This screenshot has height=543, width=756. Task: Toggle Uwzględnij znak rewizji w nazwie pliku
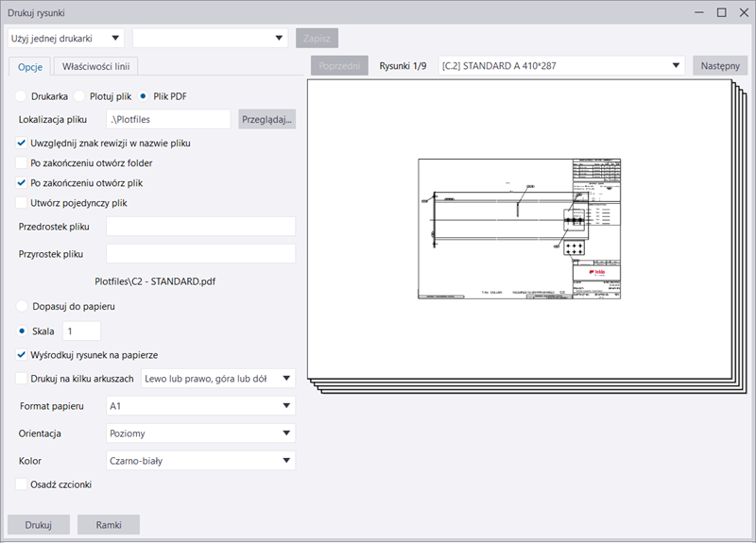coord(23,143)
